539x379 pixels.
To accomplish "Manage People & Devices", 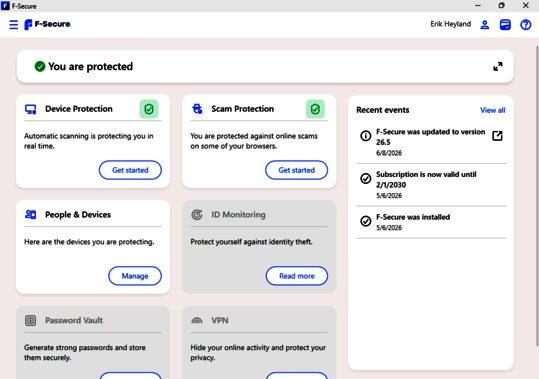I will (135, 276).
